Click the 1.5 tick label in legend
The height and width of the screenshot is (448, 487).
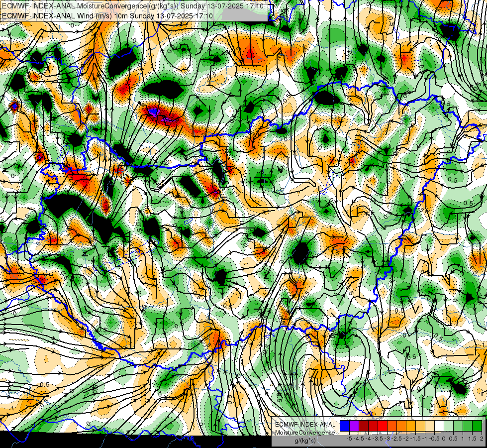(473, 439)
